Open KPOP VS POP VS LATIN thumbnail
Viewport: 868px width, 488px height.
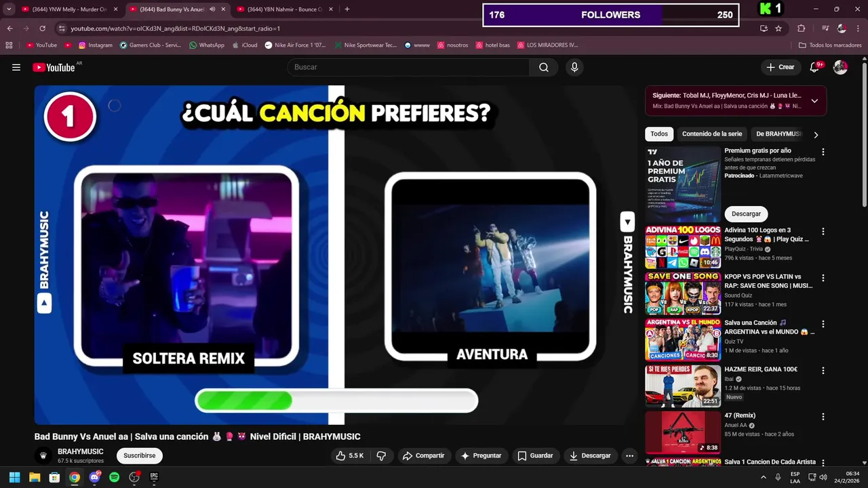(x=683, y=293)
